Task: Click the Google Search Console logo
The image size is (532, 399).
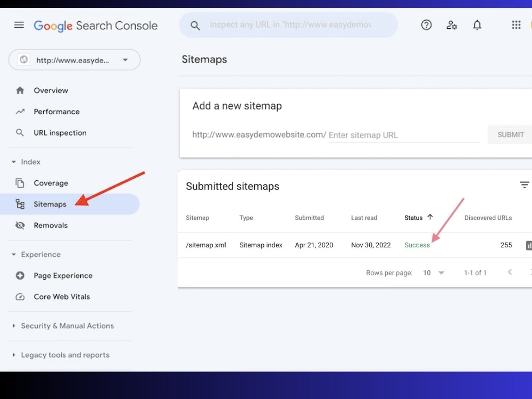Action: [95, 26]
